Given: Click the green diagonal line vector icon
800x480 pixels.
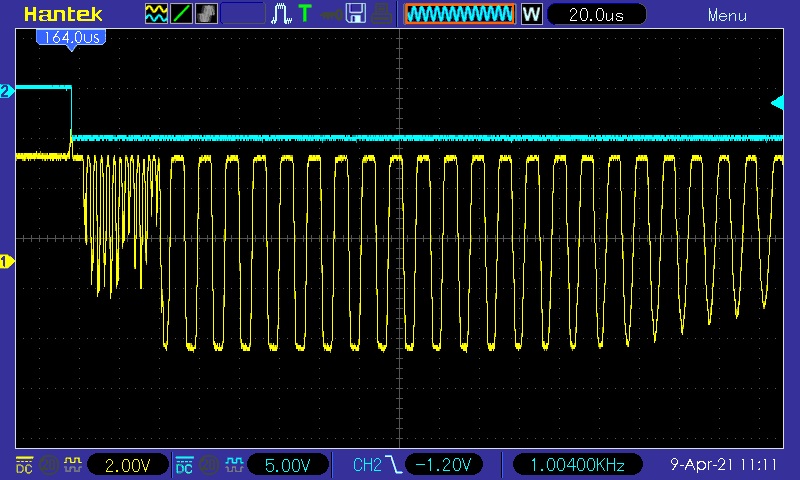Looking at the screenshot, I should pos(182,14).
